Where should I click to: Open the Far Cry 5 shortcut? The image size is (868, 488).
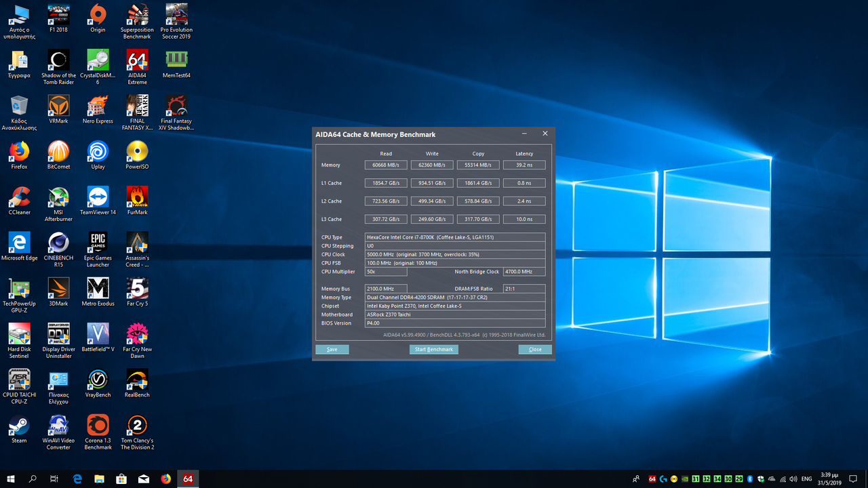coord(137,291)
